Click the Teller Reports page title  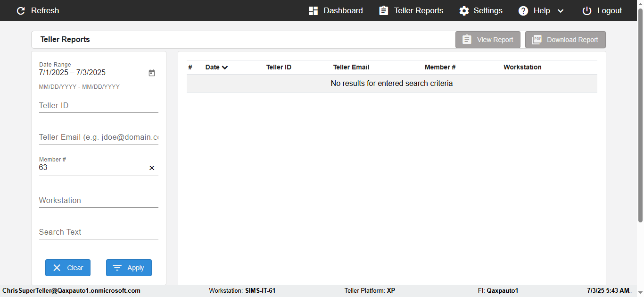point(65,40)
